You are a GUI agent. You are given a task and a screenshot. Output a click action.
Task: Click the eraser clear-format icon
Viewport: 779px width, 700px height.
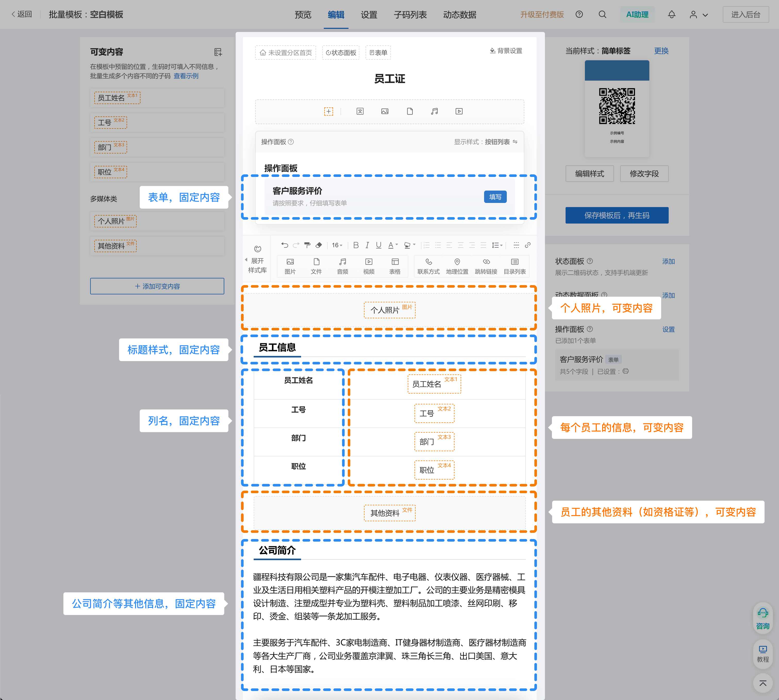[x=319, y=245]
